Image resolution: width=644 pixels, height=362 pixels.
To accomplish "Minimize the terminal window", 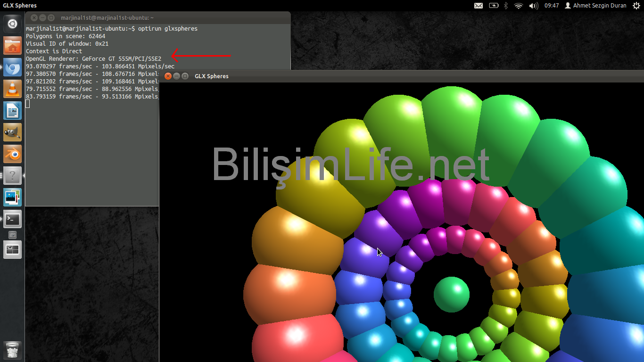I will (x=43, y=17).
